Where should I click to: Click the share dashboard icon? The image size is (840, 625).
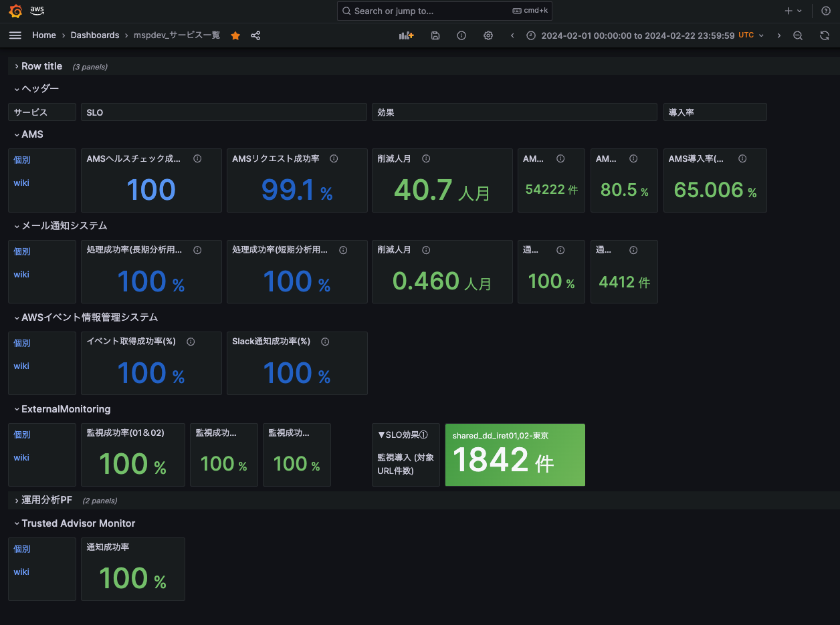click(255, 35)
